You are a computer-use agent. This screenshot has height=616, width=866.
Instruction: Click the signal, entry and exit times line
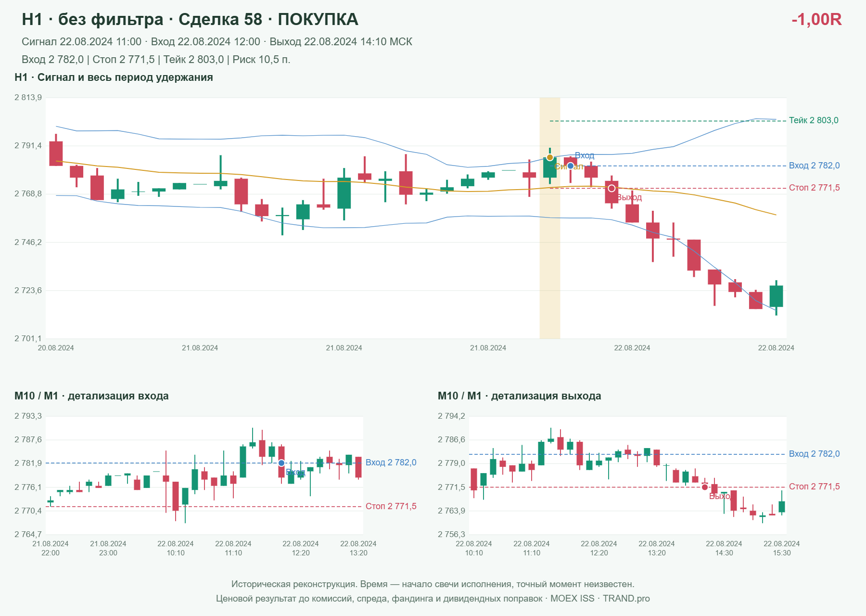tap(217, 42)
